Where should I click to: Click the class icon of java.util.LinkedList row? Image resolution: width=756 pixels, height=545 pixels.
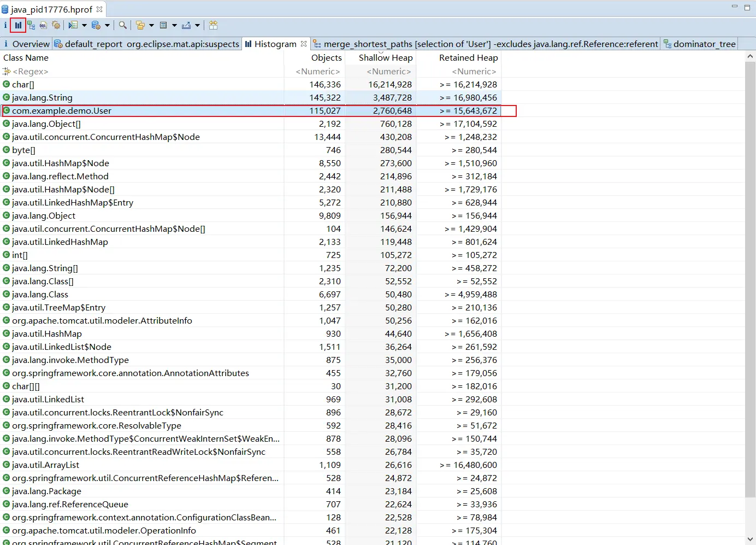(7, 399)
